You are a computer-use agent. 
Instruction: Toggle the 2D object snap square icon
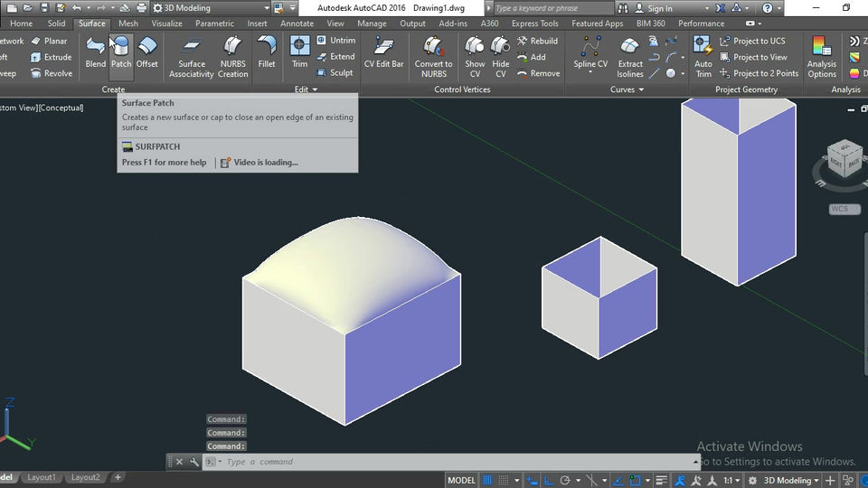635,480
